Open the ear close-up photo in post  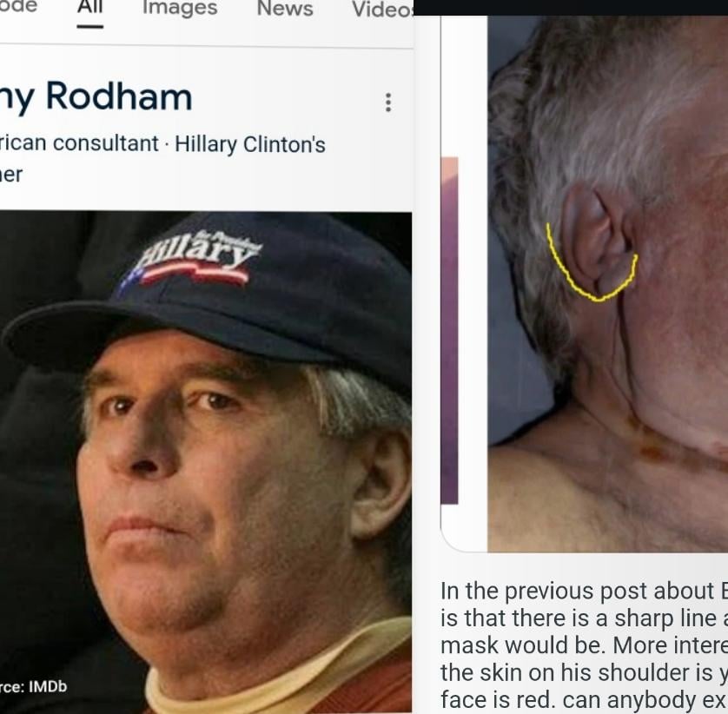coord(608,284)
